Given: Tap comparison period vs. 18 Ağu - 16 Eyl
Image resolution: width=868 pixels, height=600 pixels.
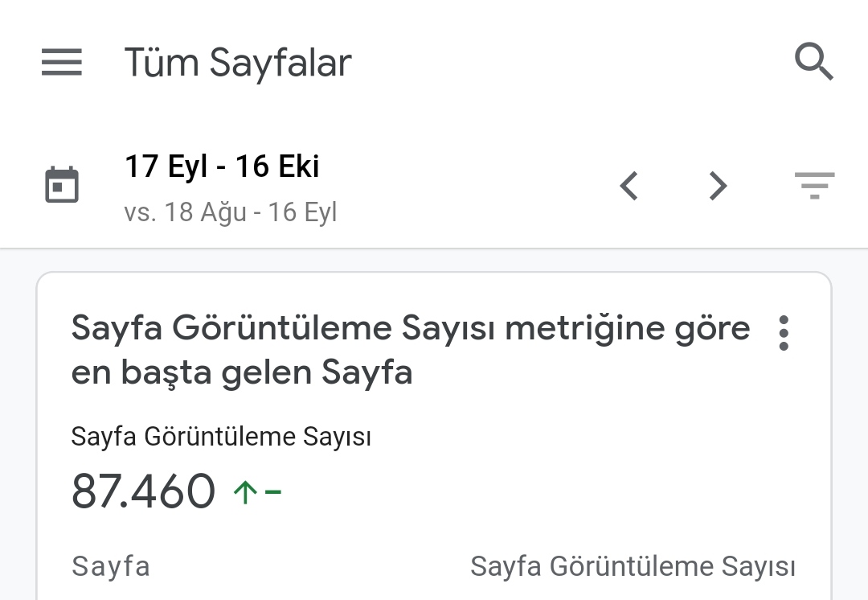Looking at the screenshot, I should (x=231, y=212).
